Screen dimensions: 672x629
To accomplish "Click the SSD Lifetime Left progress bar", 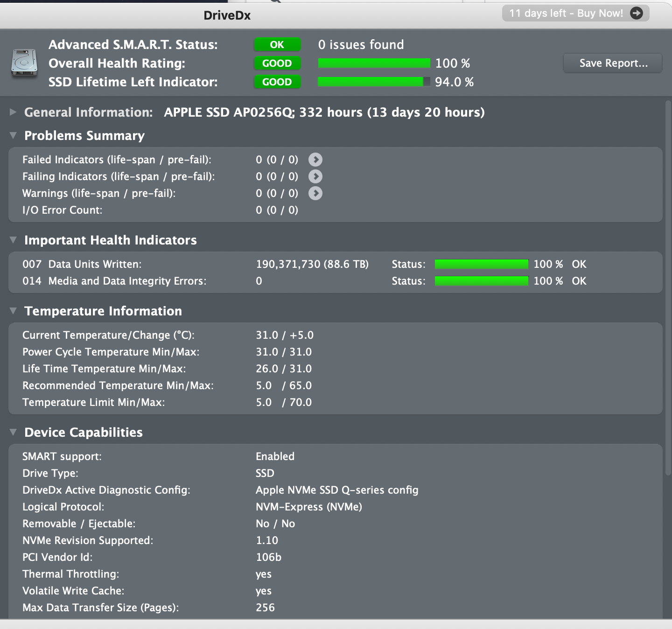I will [374, 82].
